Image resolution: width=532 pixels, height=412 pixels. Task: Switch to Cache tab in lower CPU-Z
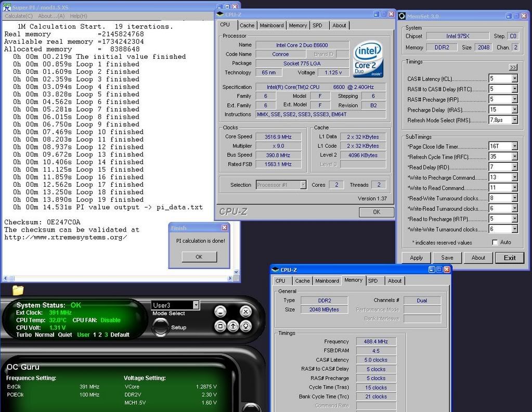(x=302, y=281)
